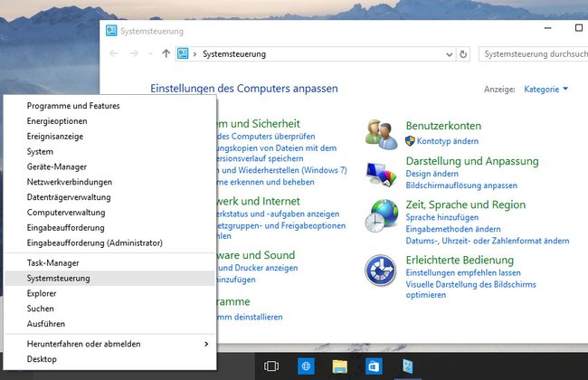This screenshot has width=588, height=380.
Task: Click the back navigation arrow
Action: tap(114, 53)
